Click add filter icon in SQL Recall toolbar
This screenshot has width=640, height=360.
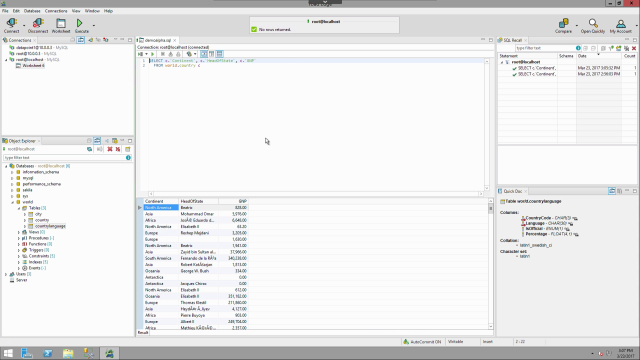point(611,48)
